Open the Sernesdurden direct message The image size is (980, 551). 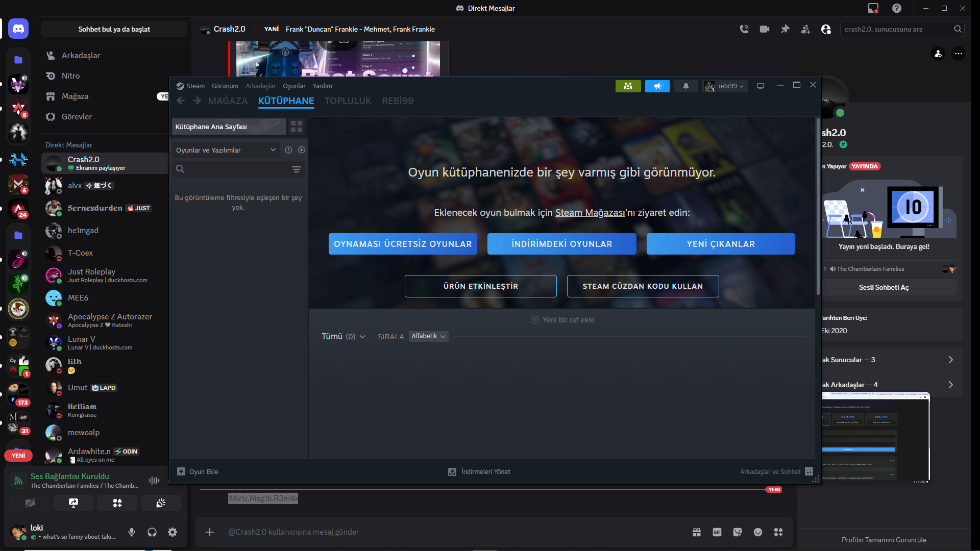coord(105,208)
